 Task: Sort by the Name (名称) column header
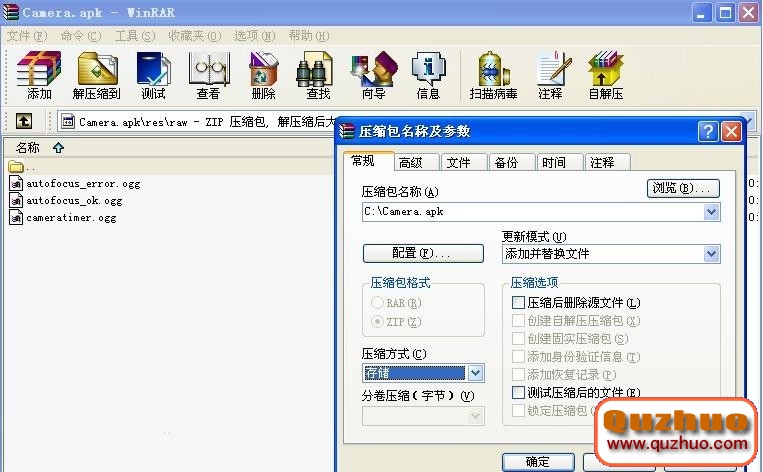[28, 147]
